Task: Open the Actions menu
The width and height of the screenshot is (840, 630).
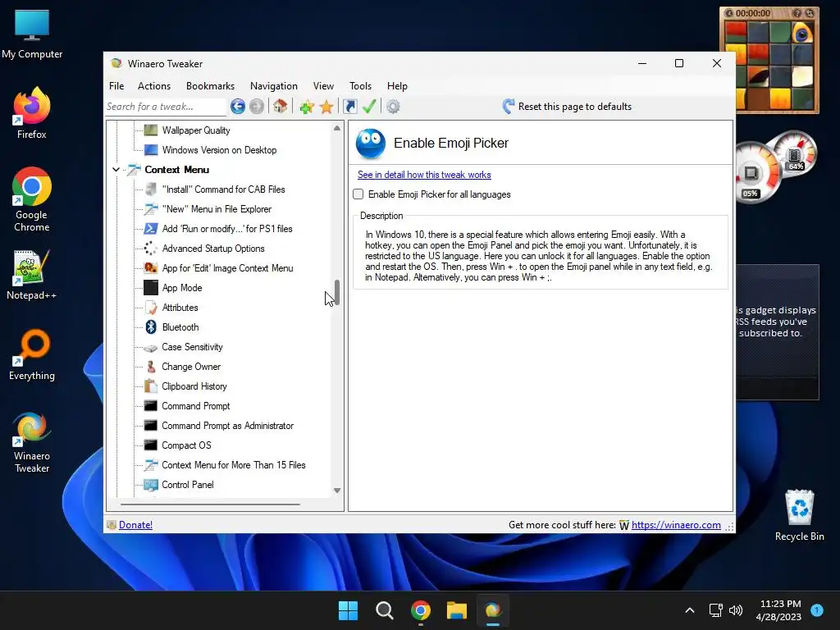Action: point(153,85)
